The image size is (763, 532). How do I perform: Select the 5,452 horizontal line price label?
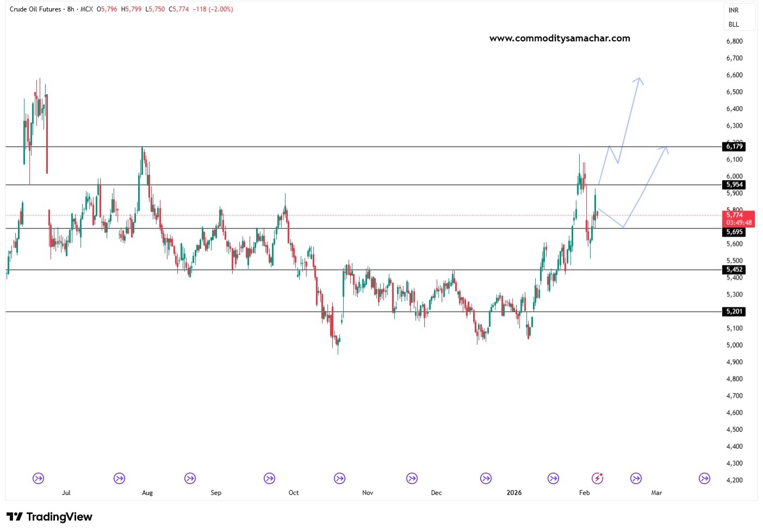point(734,270)
